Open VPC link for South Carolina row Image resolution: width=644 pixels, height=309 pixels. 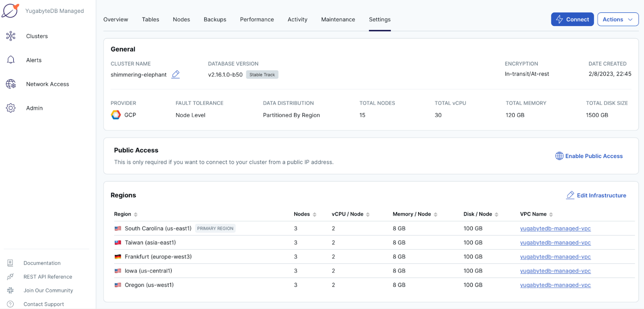pyautogui.click(x=555, y=228)
